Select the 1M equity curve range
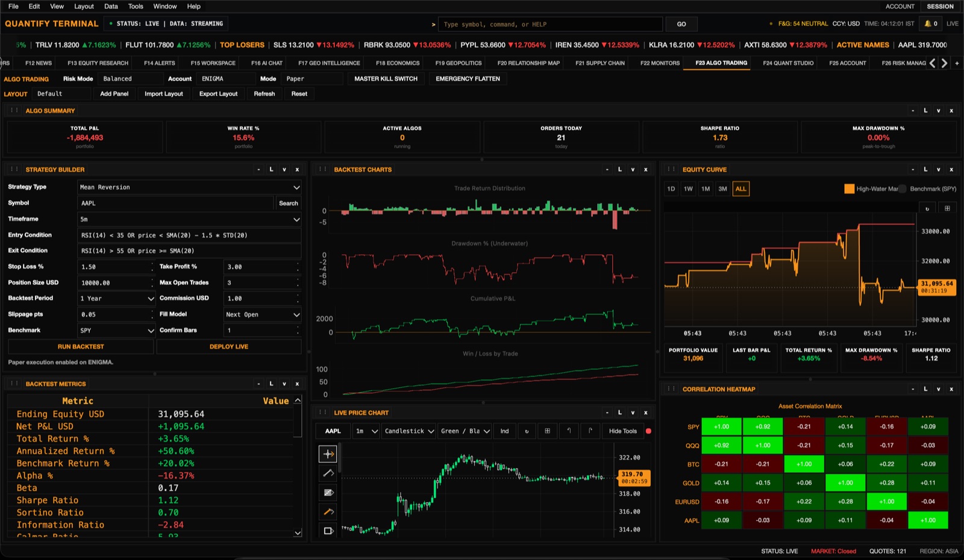 tap(706, 189)
